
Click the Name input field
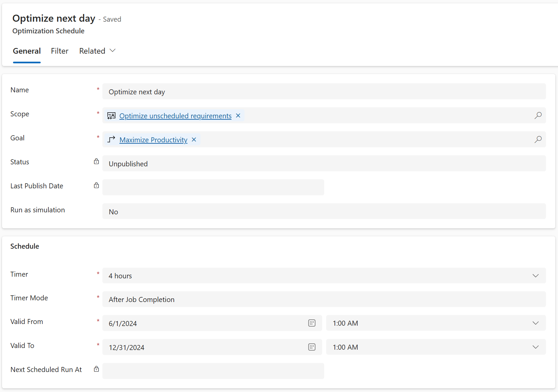coord(324,92)
